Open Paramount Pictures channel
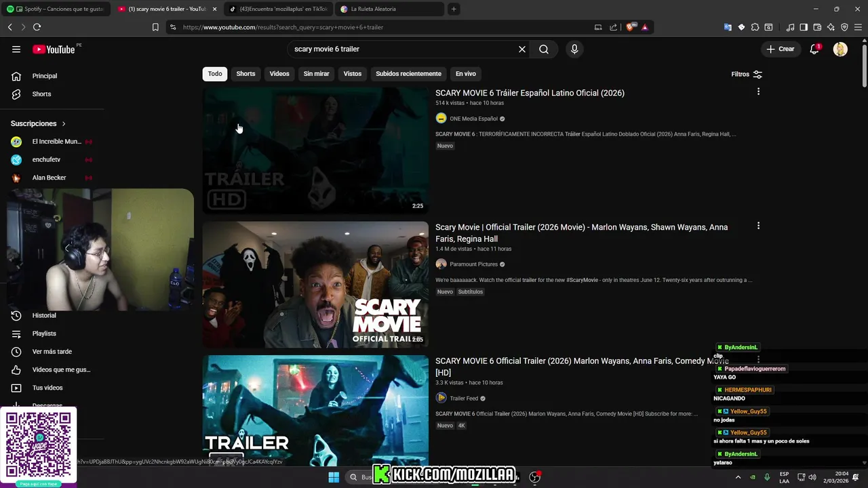The height and width of the screenshot is (488, 868). (473, 264)
